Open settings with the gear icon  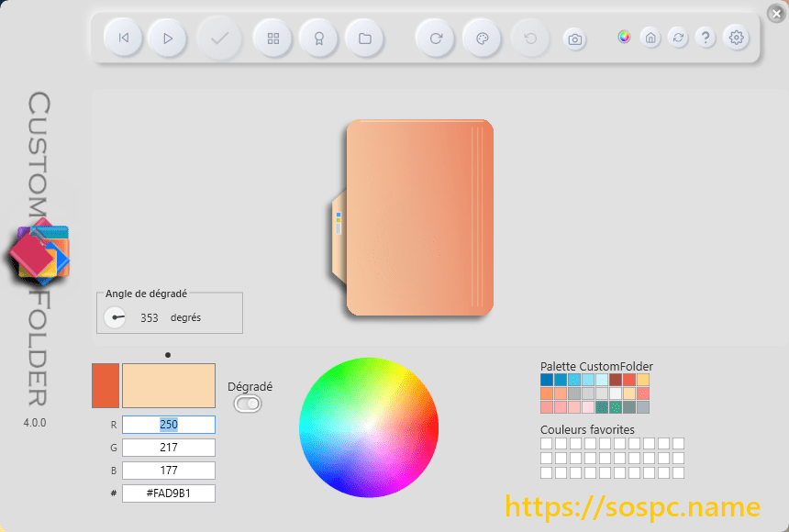pos(736,38)
